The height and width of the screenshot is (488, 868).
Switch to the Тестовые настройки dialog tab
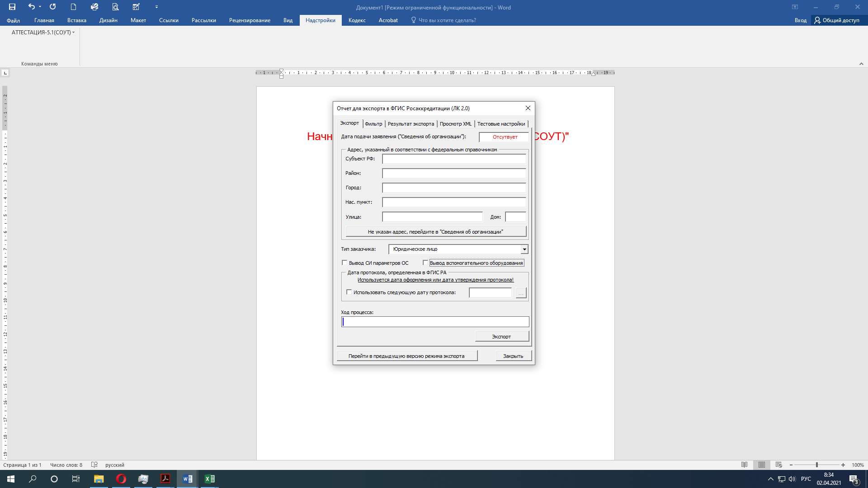pyautogui.click(x=501, y=124)
